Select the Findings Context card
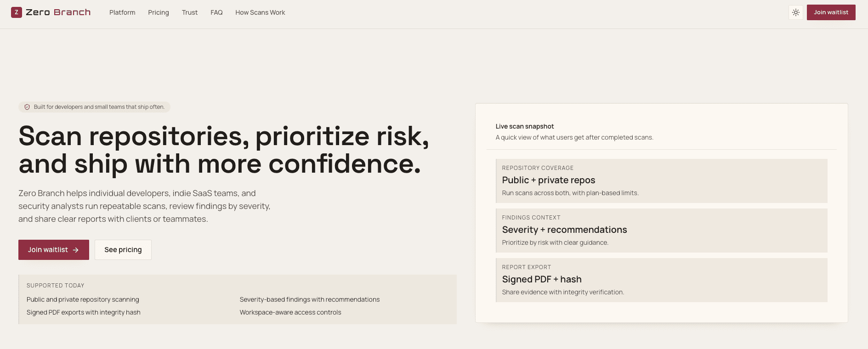This screenshot has width=868, height=349. (x=661, y=231)
